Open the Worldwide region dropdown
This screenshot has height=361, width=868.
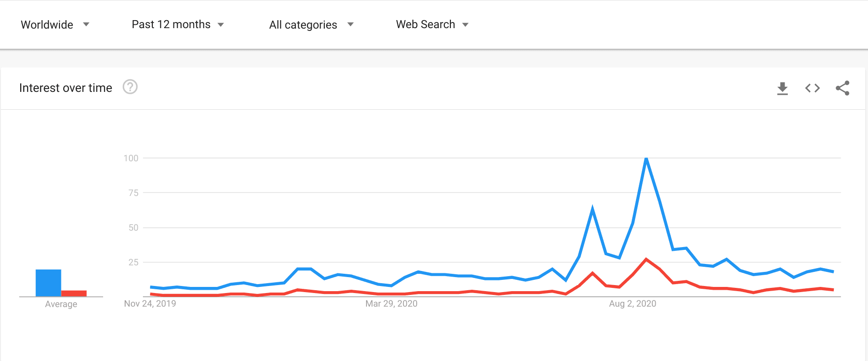[55, 24]
